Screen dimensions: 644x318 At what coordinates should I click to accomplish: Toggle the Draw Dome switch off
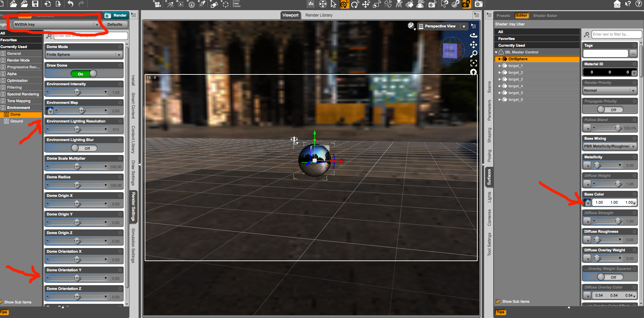tap(84, 74)
